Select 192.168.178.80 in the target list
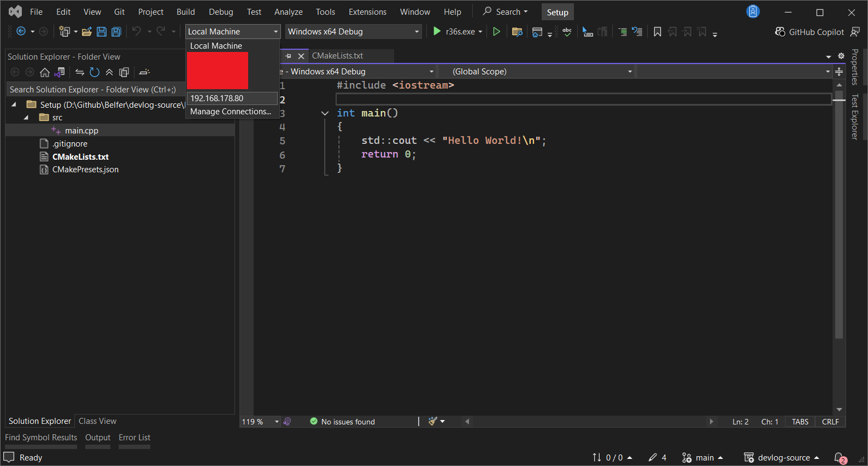This screenshot has width=868, height=466. coord(232,98)
